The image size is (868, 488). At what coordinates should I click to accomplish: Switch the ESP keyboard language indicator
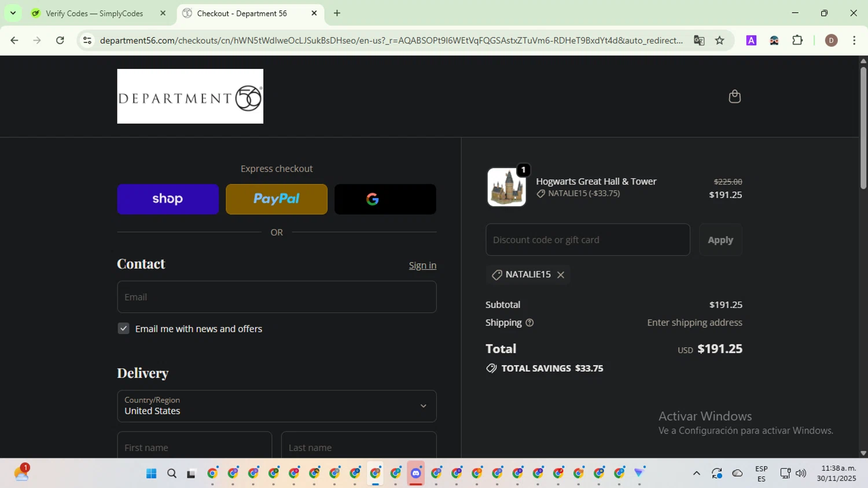click(x=762, y=474)
